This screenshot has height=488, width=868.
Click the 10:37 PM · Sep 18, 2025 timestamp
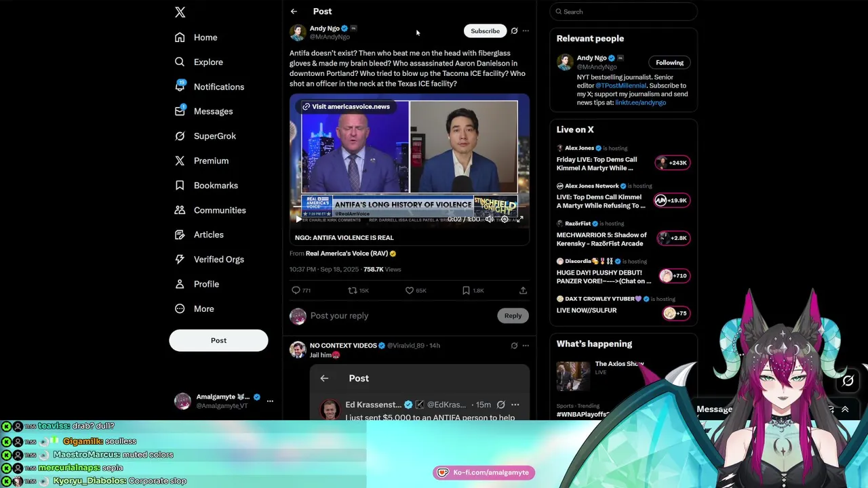[x=324, y=269]
